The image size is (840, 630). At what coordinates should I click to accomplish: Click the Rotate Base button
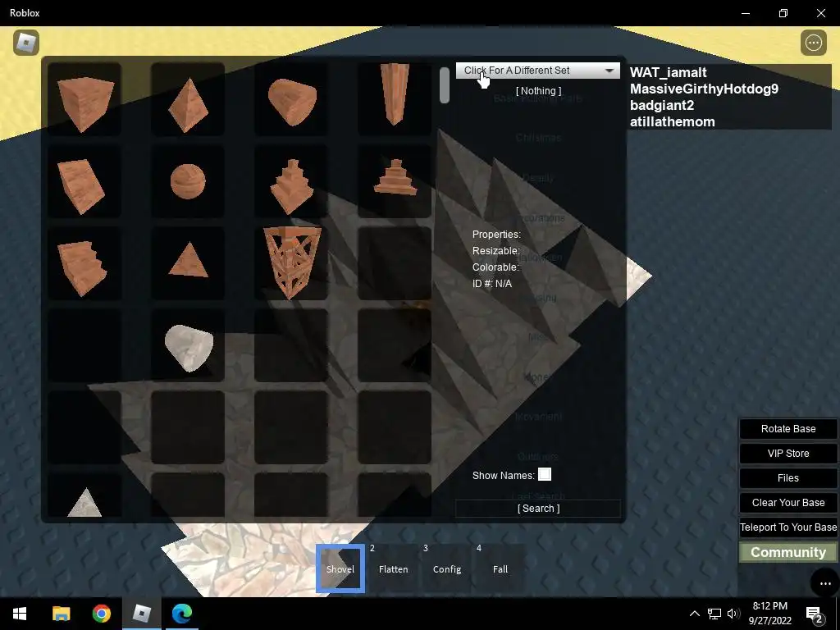pos(788,428)
